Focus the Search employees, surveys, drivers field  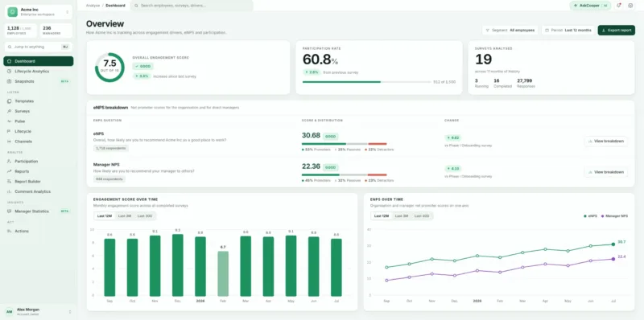point(192,6)
